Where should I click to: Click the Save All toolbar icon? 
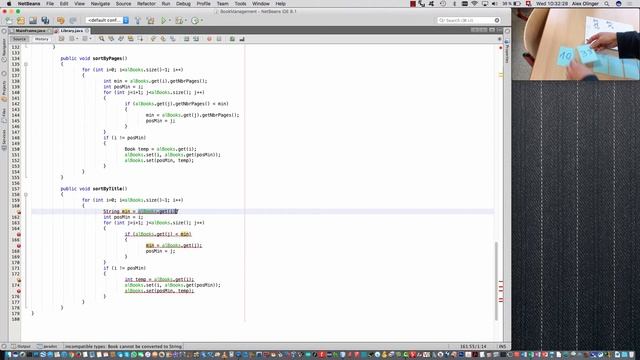click(x=45, y=20)
